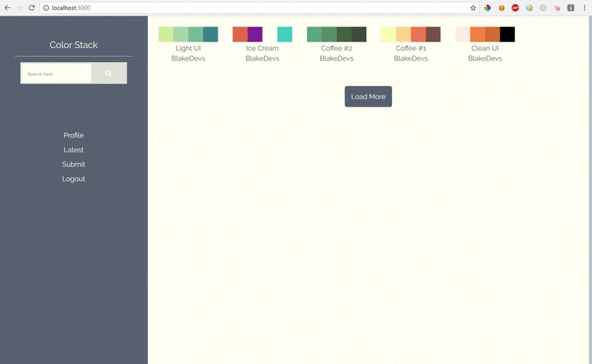Click BlakeDevs under Light UI
This screenshot has width=592, height=364.
tap(188, 58)
